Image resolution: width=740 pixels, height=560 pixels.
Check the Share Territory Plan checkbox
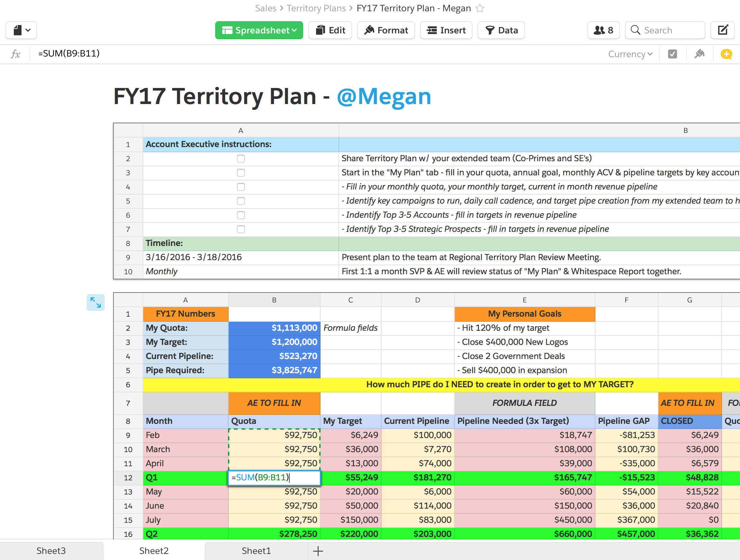point(241,159)
